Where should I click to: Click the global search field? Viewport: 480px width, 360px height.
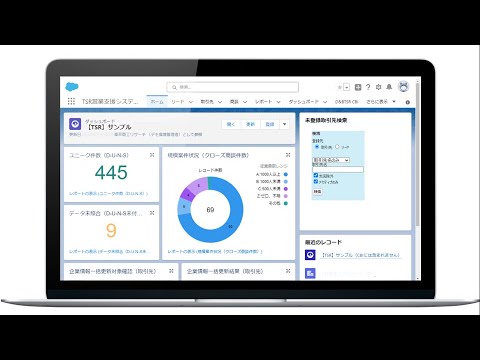click(x=233, y=87)
